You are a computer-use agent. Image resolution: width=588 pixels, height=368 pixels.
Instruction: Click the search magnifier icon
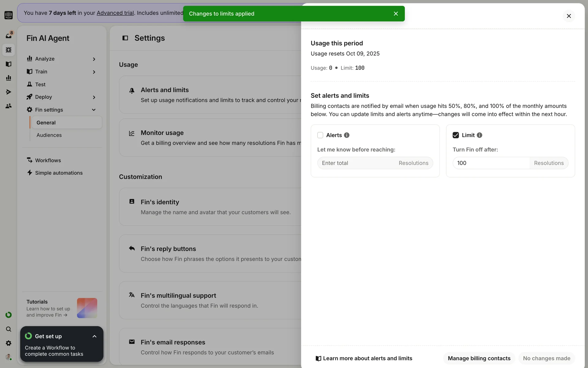[x=9, y=329]
